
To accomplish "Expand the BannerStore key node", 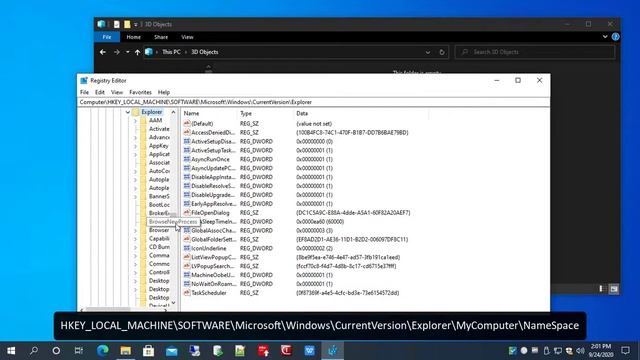I will pyautogui.click(x=135, y=196).
